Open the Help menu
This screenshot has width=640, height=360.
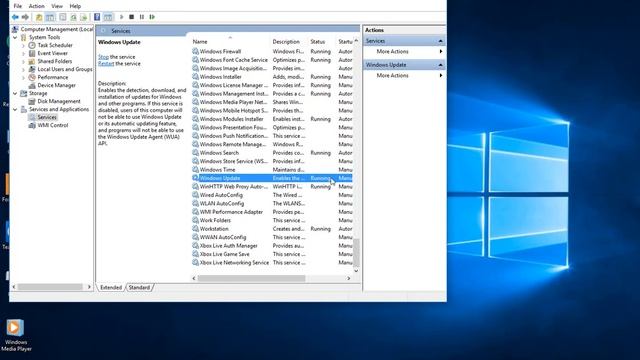click(75, 6)
